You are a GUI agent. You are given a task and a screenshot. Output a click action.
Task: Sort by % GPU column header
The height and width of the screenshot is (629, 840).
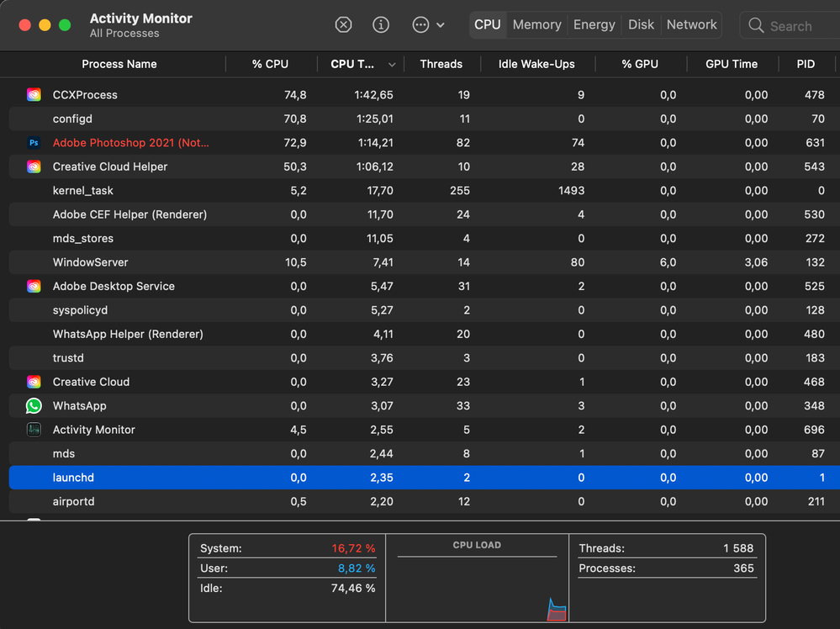640,64
